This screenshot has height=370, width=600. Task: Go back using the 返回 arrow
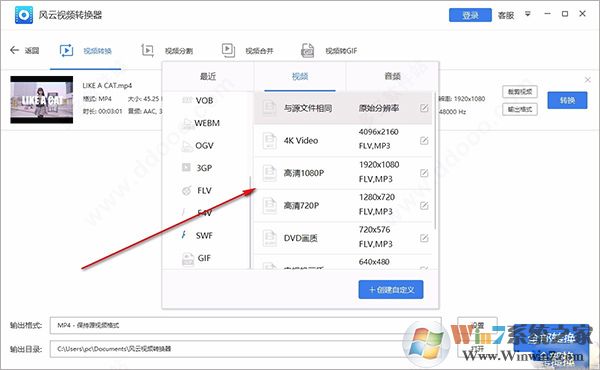coord(15,50)
